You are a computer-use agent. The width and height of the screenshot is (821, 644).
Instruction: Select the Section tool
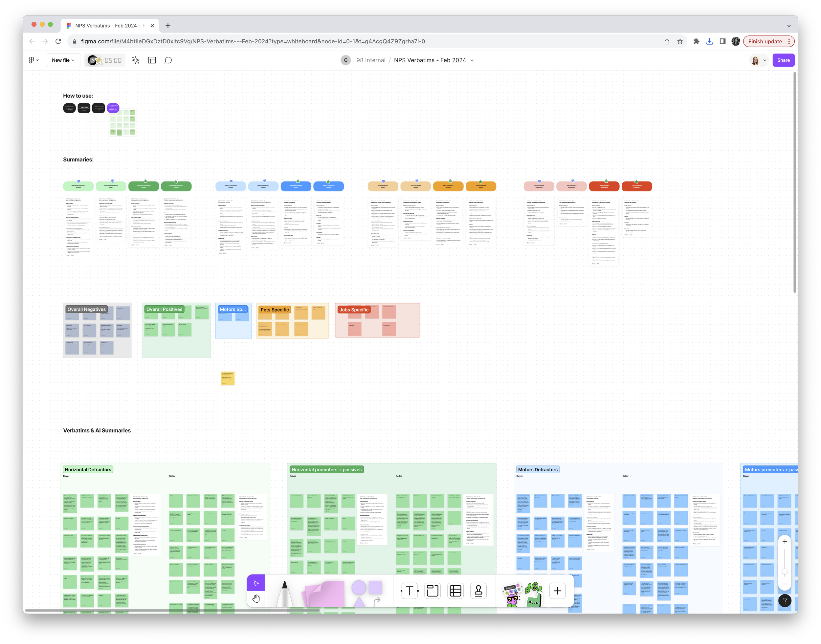click(433, 591)
